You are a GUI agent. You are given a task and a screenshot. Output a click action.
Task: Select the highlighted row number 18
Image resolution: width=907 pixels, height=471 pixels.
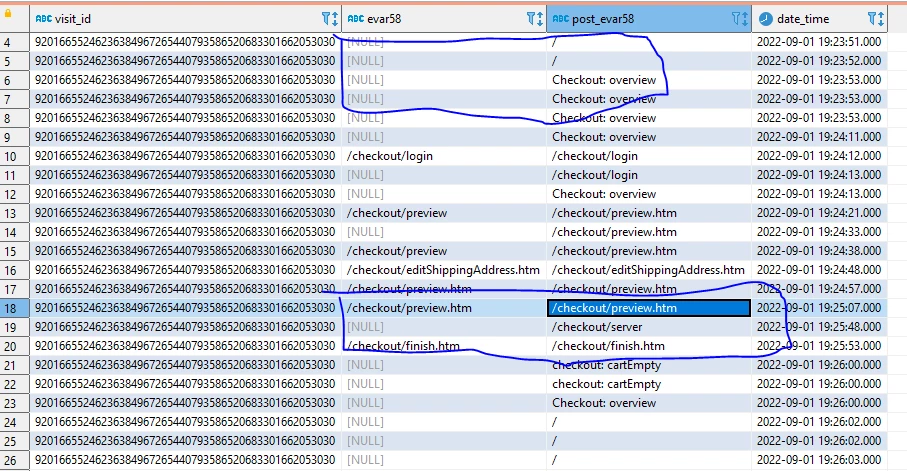pyautogui.click(x=14, y=308)
